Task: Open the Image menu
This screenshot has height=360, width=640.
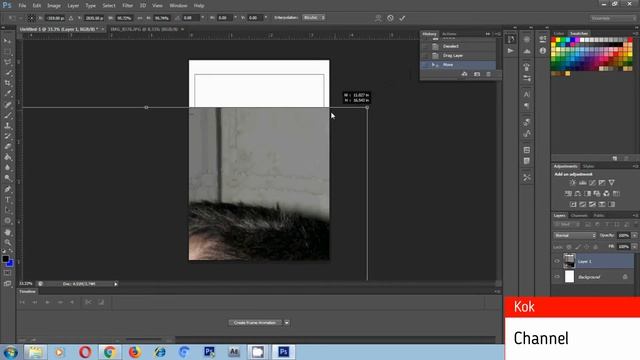Action: click(x=53, y=6)
